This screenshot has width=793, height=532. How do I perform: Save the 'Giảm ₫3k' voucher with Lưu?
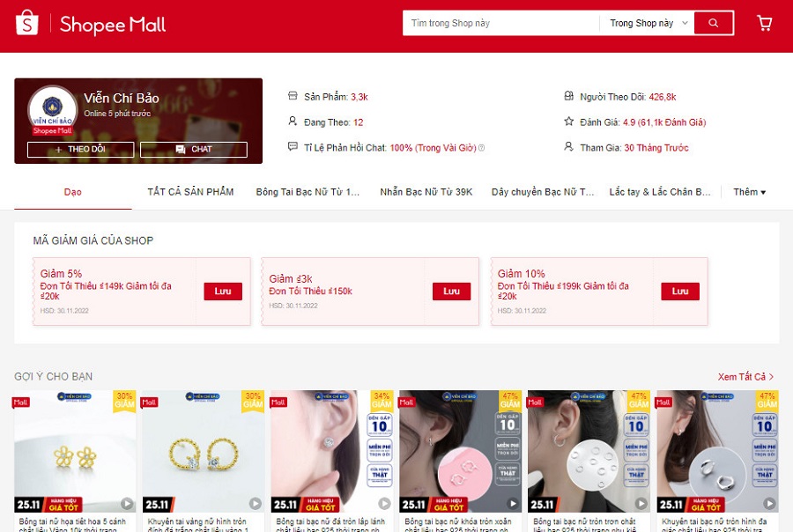pyautogui.click(x=452, y=292)
